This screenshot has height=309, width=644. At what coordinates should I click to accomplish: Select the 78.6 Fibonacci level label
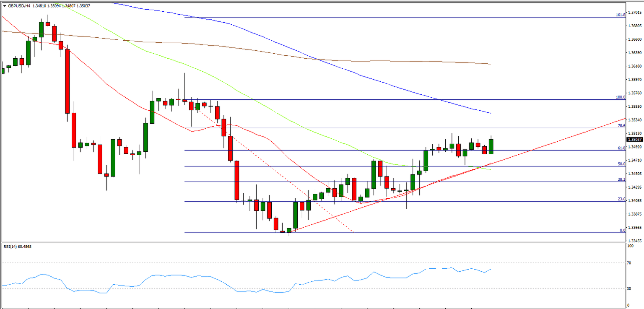(622, 125)
